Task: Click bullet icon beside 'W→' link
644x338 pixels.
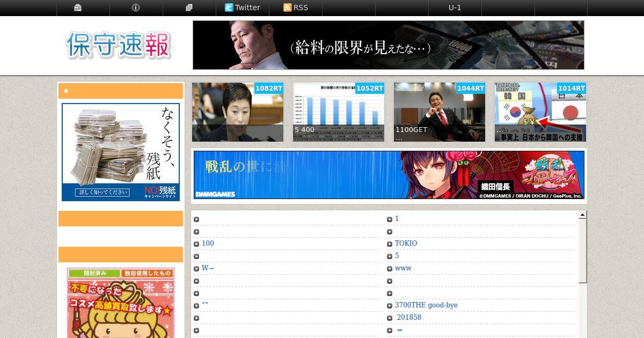Action: tap(196, 269)
